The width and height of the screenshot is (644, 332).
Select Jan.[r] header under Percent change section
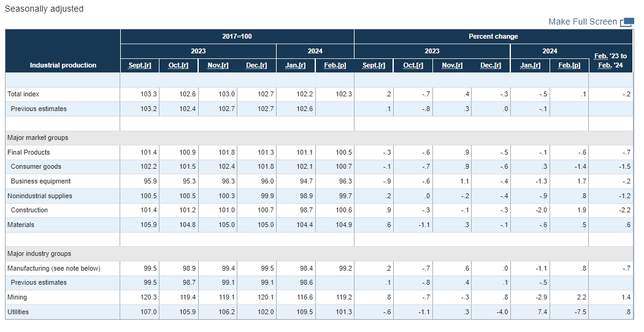point(530,66)
